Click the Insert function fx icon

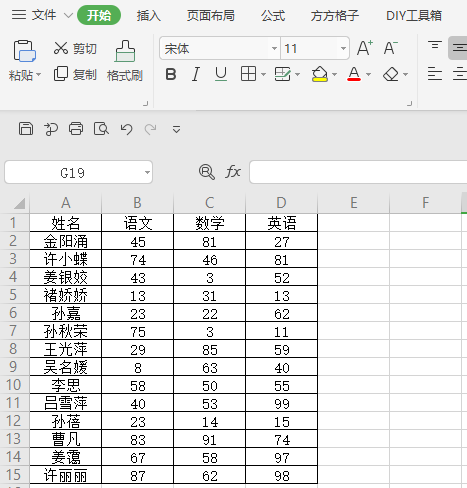(x=233, y=172)
